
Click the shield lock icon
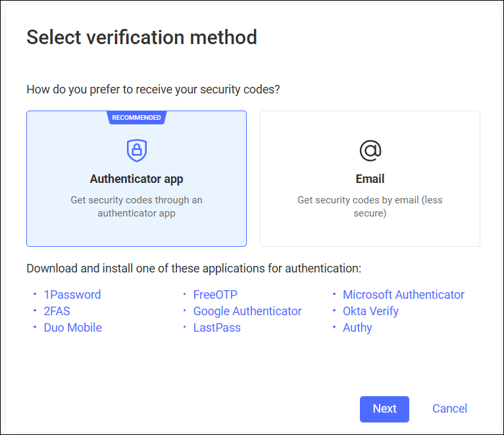point(137,151)
